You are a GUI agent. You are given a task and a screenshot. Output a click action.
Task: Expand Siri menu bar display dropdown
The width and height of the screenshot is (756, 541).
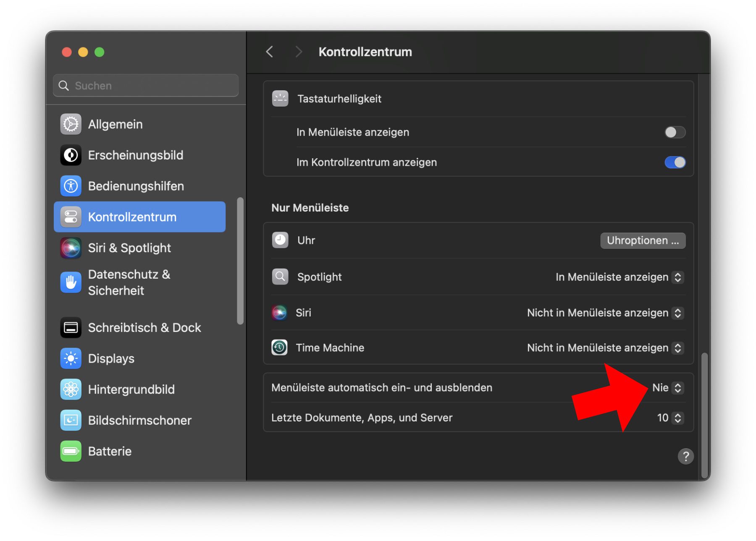(605, 313)
